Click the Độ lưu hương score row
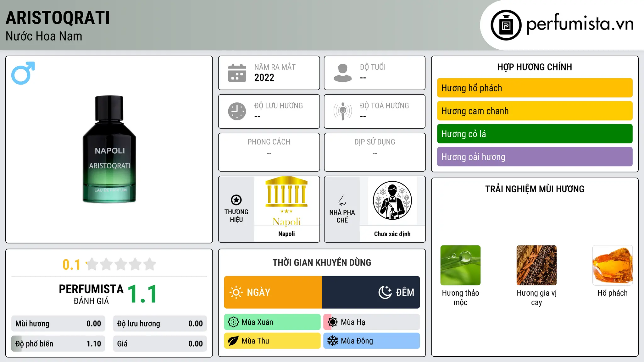 click(x=160, y=324)
